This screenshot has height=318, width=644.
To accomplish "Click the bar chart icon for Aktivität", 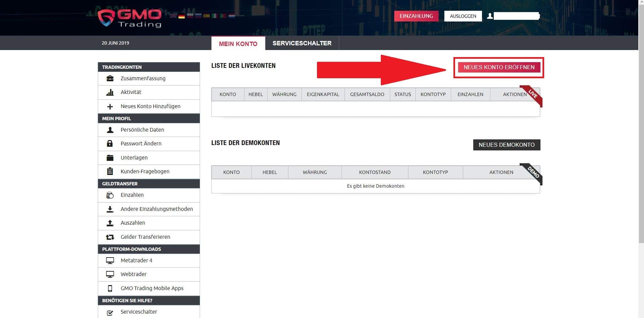I will click(110, 92).
